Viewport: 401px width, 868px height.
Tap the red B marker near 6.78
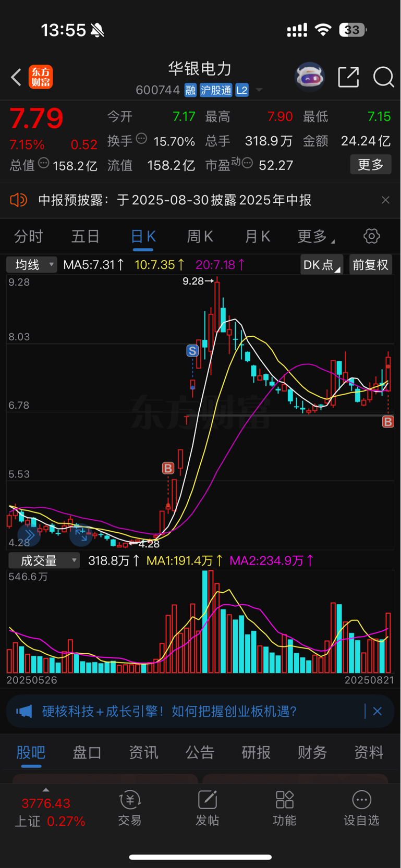tap(388, 422)
